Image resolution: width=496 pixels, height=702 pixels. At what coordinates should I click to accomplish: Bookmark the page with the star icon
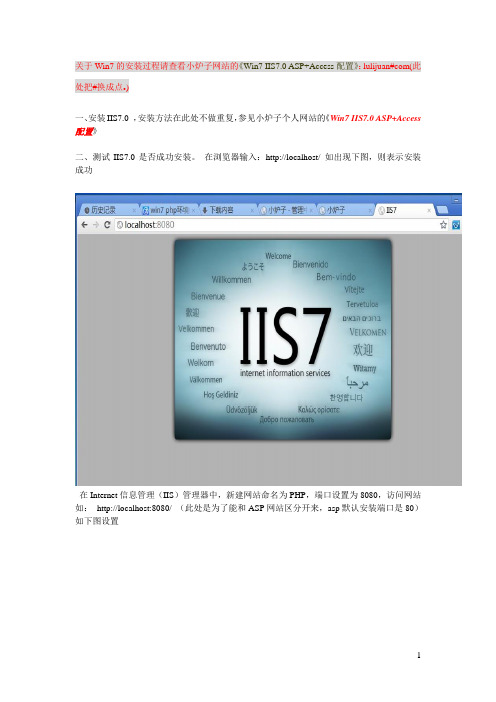[x=443, y=225]
